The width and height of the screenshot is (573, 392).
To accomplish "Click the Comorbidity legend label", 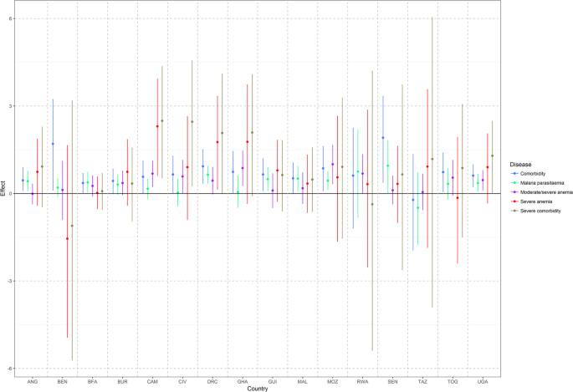I will click(533, 174).
